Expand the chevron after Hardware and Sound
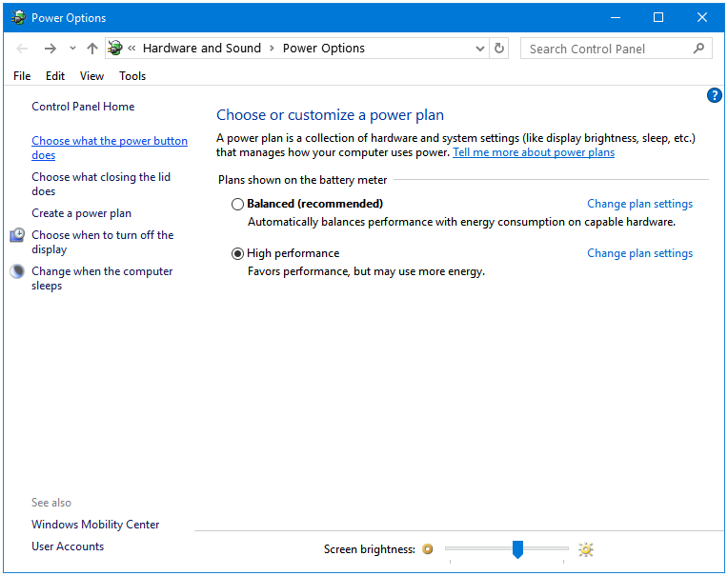 pyautogui.click(x=273, y=49)
